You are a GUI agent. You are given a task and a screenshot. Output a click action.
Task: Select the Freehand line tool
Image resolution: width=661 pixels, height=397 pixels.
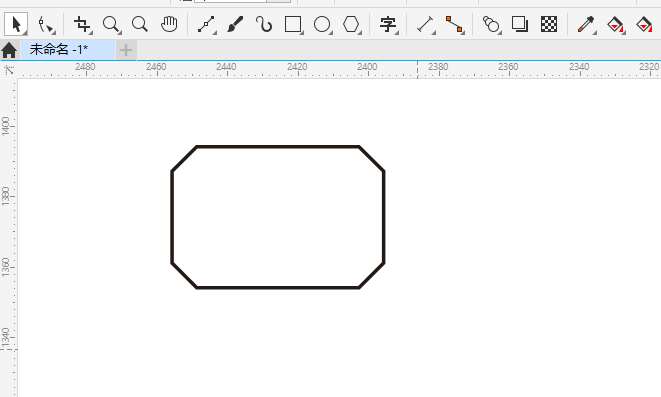tap(207, 24)
